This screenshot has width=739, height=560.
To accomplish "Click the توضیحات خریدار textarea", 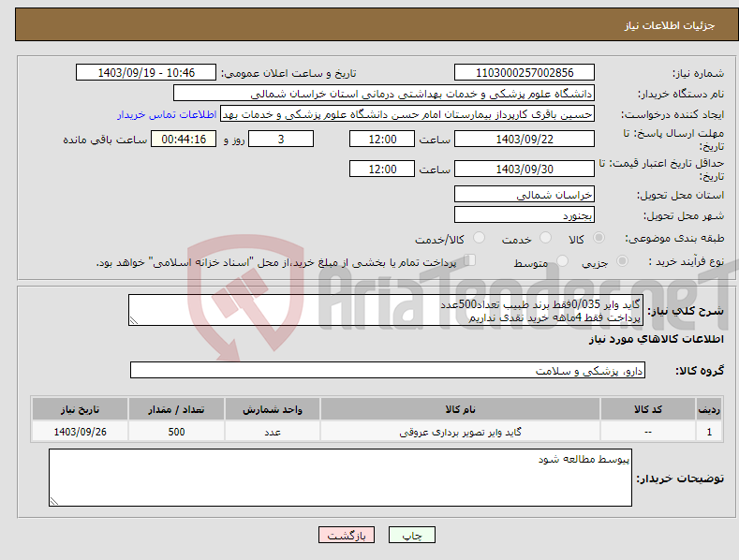I will [x=340, y=478].
